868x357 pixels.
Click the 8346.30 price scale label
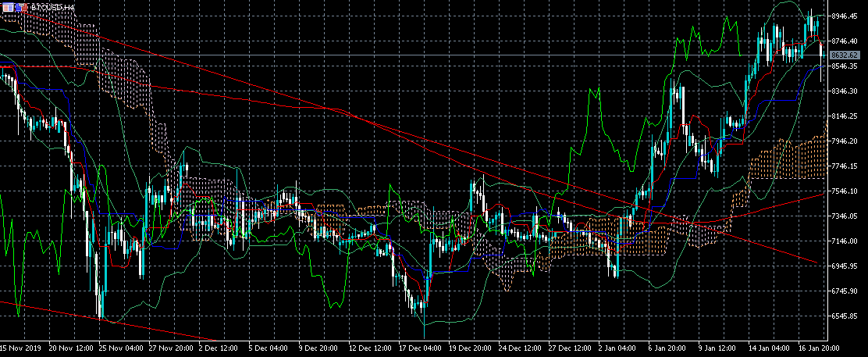point(845,91)
